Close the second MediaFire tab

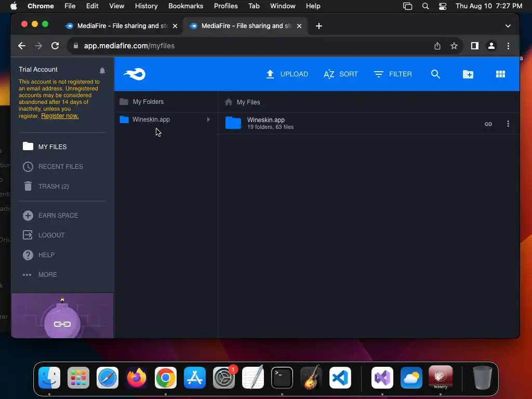click(x=299, y=26)
